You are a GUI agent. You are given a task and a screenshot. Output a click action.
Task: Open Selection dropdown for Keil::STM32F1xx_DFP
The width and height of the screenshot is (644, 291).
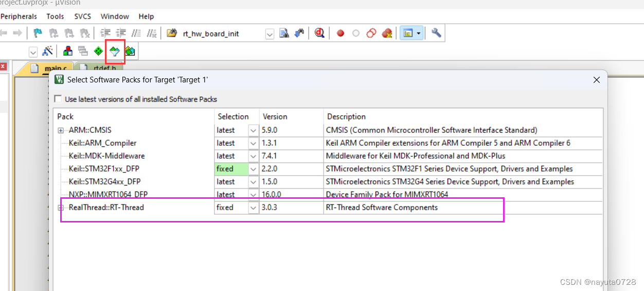tap(253, 169)
